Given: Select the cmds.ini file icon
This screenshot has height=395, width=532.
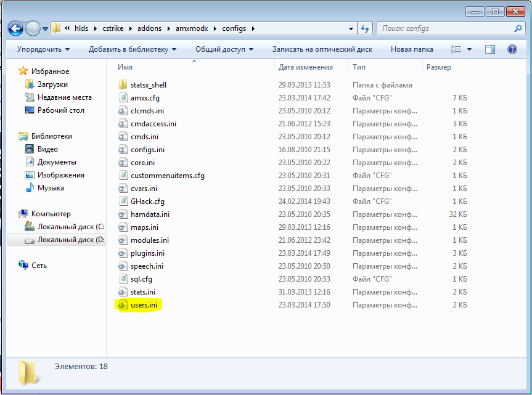Looking at the screenshot, I should (123, 137).
